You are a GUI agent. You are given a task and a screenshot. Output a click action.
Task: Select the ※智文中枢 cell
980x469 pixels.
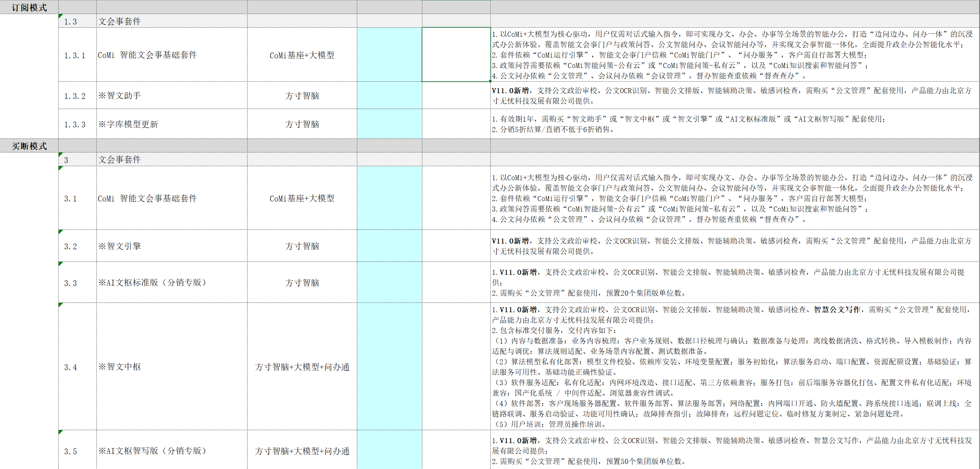tap(172, 367)
